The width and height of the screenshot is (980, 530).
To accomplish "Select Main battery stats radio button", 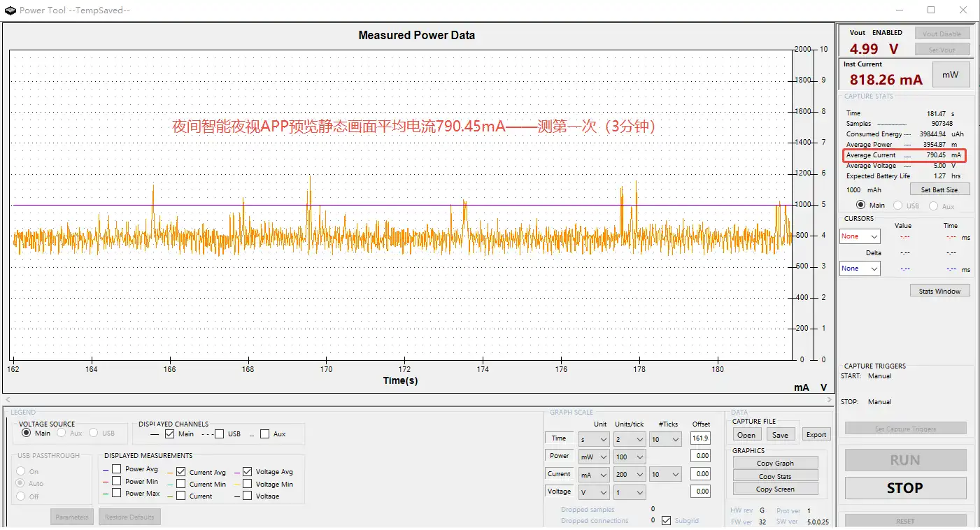I will coord(862,206).
